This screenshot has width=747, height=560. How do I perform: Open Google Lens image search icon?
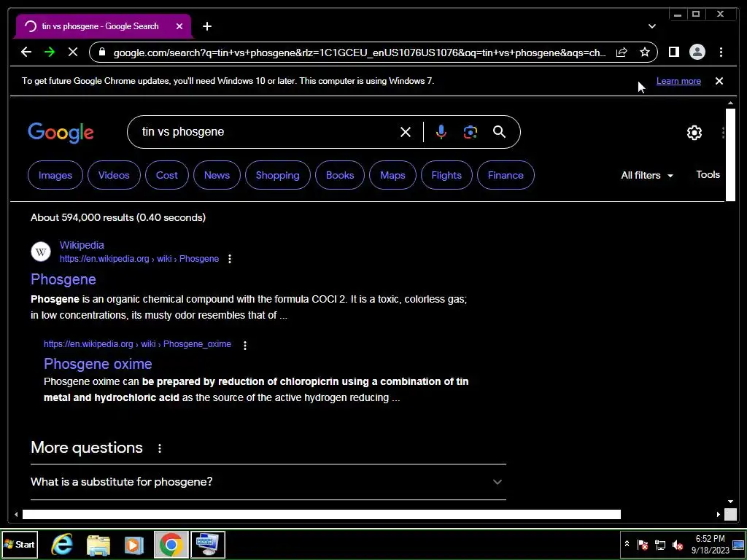471,132
